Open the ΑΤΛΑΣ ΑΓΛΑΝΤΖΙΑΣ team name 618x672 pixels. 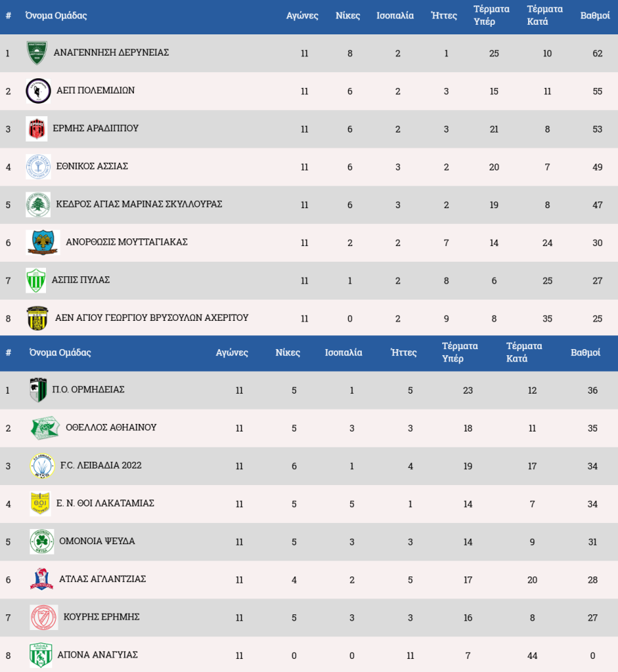[103, 579]
